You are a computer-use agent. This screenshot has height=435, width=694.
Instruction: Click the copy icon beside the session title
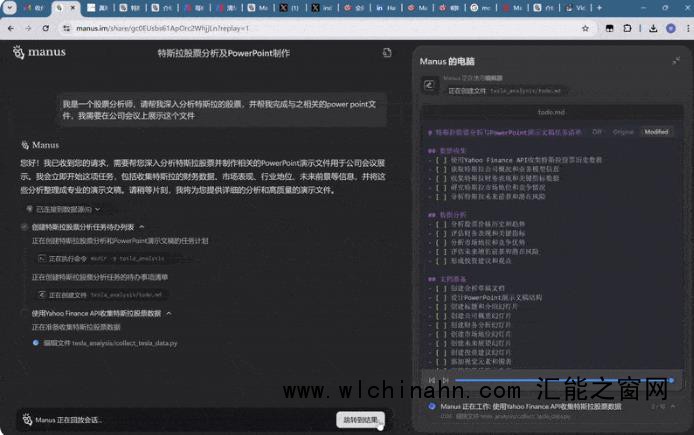387,53
